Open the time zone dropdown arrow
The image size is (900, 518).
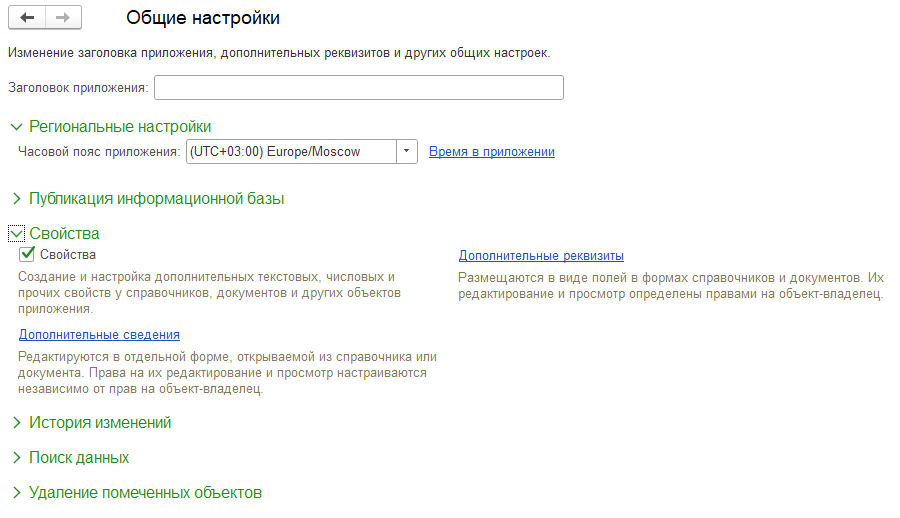tap(406, 152)
